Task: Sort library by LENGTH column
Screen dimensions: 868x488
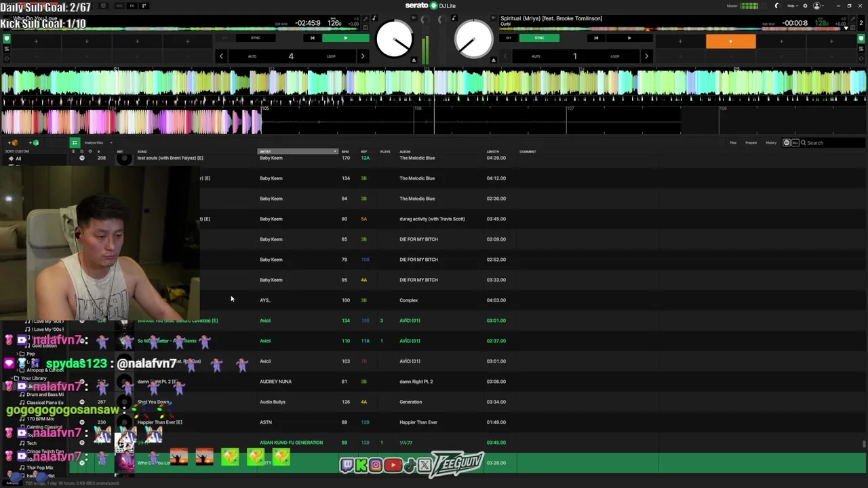Action: tap(493, 151)
